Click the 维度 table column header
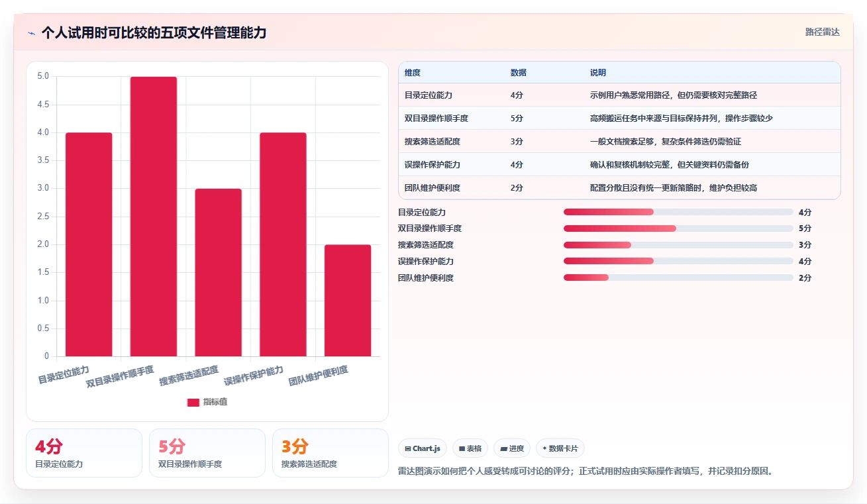The height and width of the screenshot is (504, 867). (413, 72)
